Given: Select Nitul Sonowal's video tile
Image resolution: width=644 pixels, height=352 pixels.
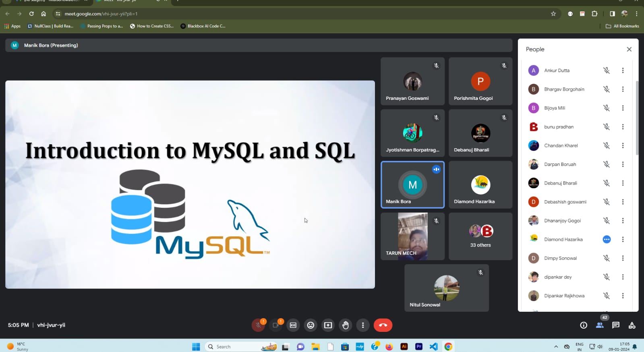Looking at the screenshot, I should coord(447,288).
